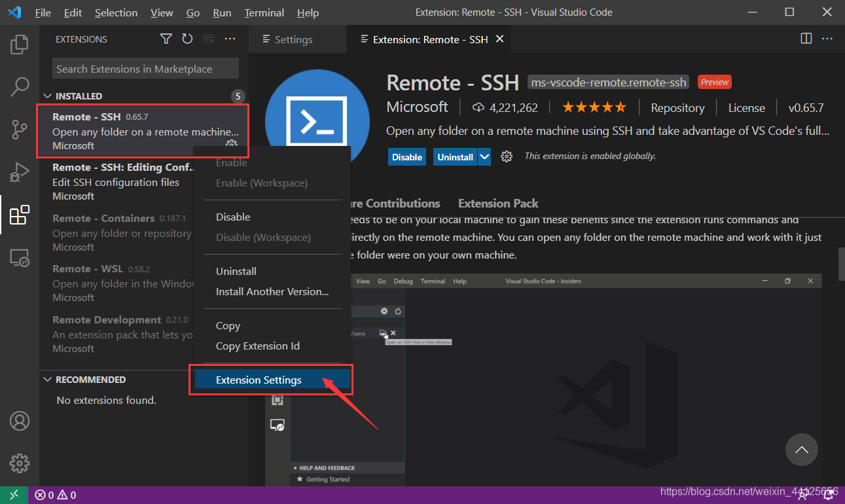Open Remote Explorer icon in activity bar
845x504 pixels.
coord(20,258)
